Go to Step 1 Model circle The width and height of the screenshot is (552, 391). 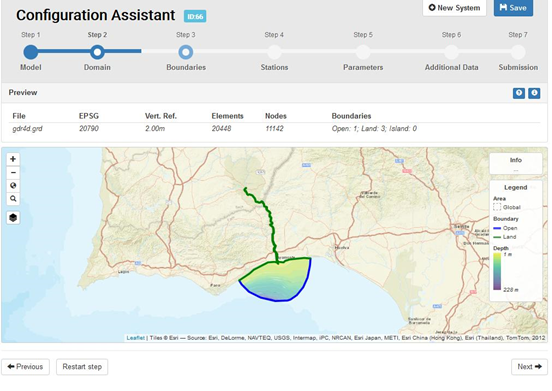coord(31,52)
